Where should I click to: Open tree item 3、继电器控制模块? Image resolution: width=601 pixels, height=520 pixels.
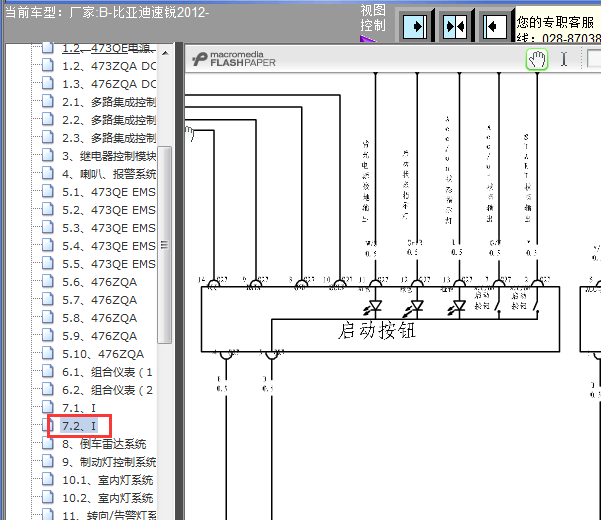[109, 156]
